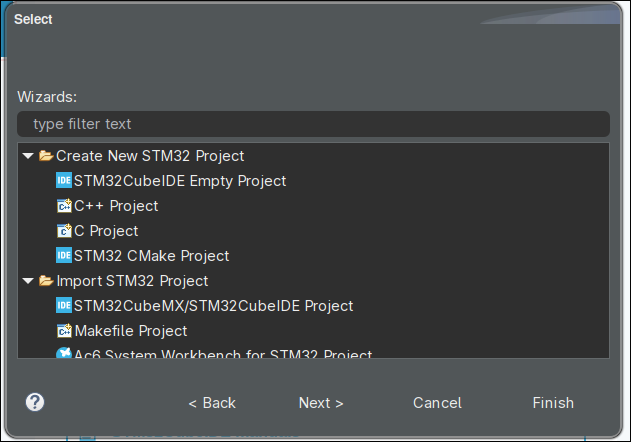Screen dimensions: 631x442
Task: Select the STM32 CMake Project entry
Action: coord(151,256)
